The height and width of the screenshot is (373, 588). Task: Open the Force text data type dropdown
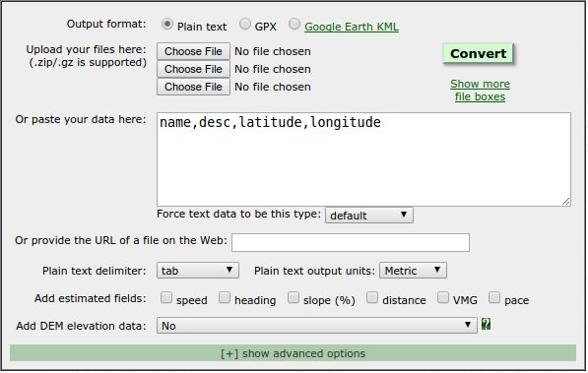(x=369, y=216)
